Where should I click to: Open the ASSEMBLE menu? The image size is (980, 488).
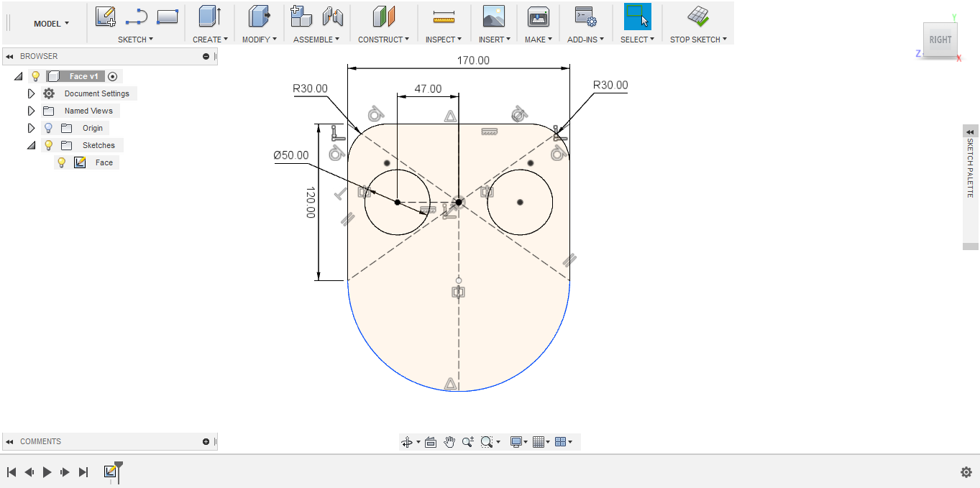316,40
